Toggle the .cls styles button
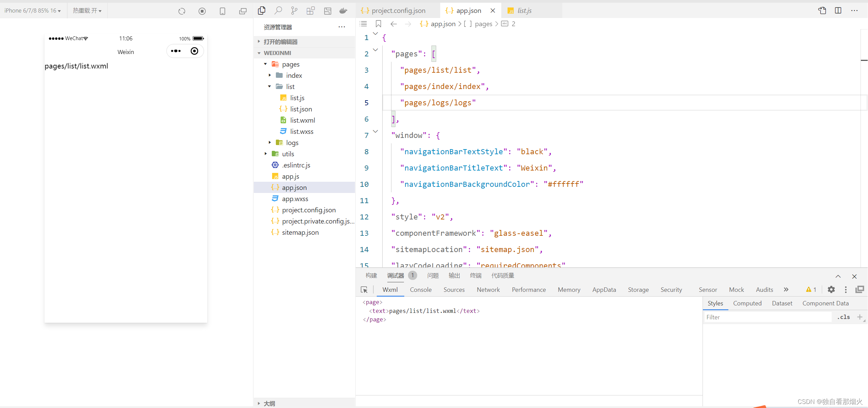The image size is (868, 408). pyautogui.click(x=844, y=317)
